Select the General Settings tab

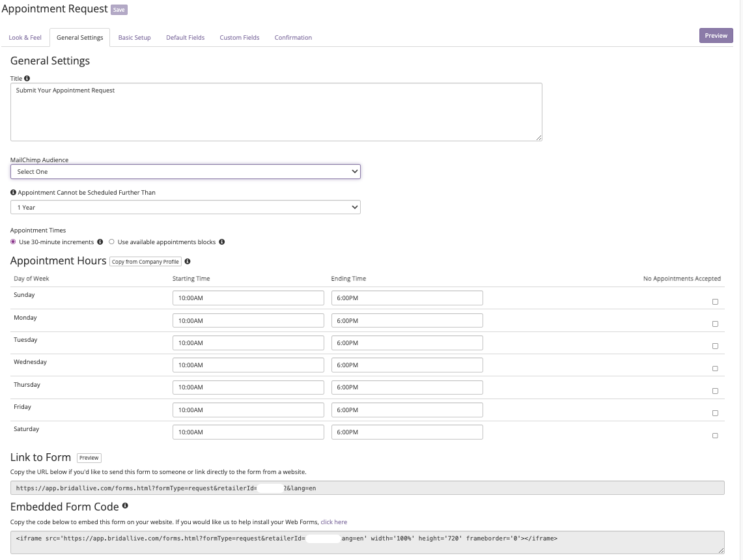[79, 37]
